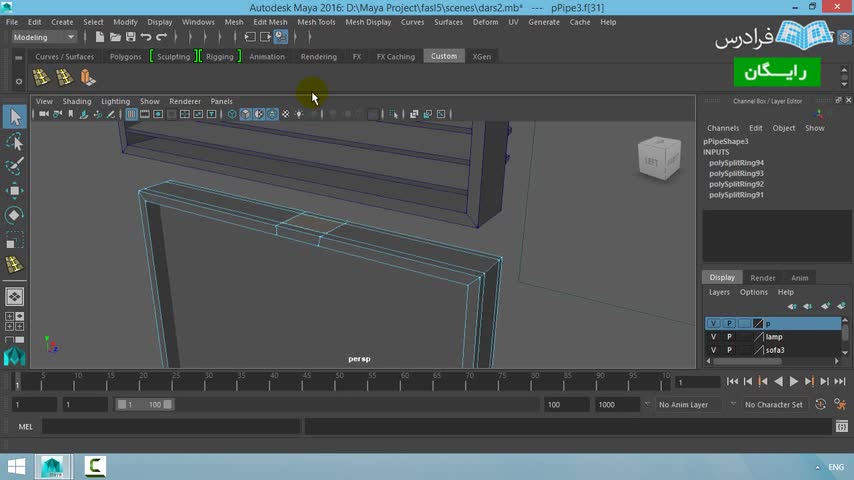Open the Script Editor icon
The width and height of the screenshot is (854, 480).
coord(842,427)
